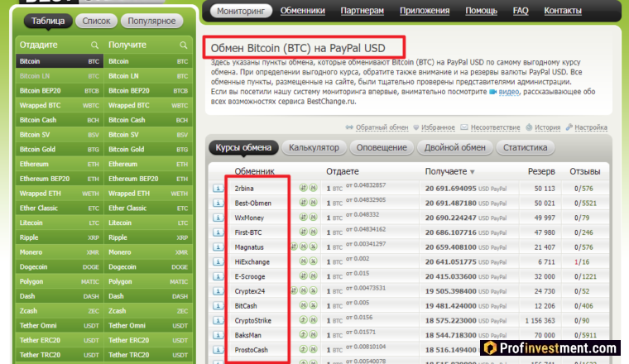Open info icon for 2rbina exchanger
The width and height of the screenshot is (629, 364).
coord(218,189)
